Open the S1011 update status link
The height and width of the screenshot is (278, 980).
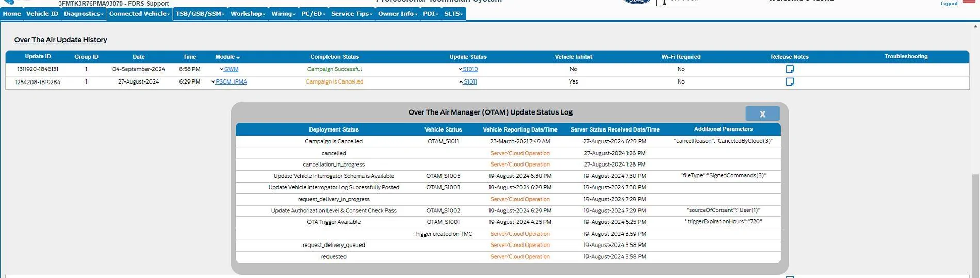[x=470, y=82]
